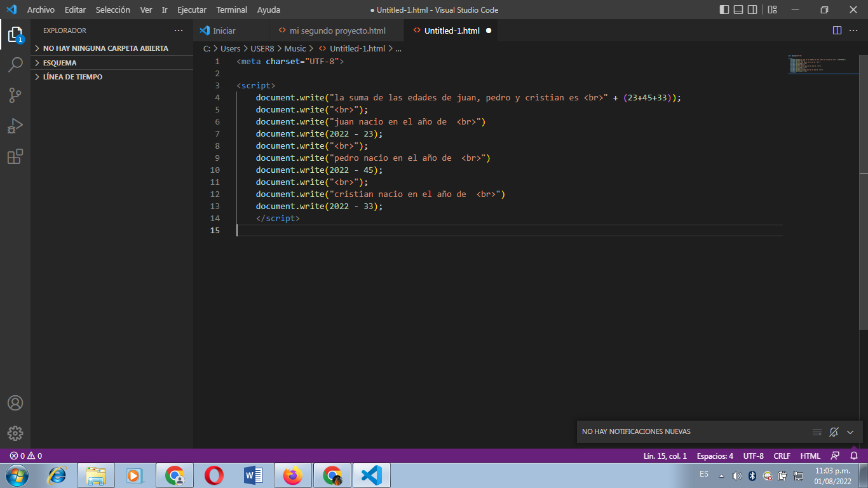Click the volume icon in system tray

[737, 476]
